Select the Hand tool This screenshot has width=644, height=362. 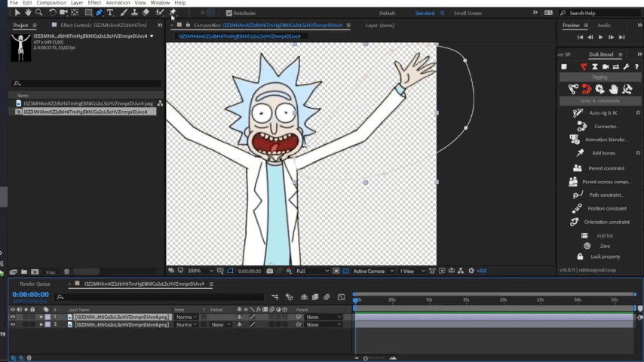28,13
